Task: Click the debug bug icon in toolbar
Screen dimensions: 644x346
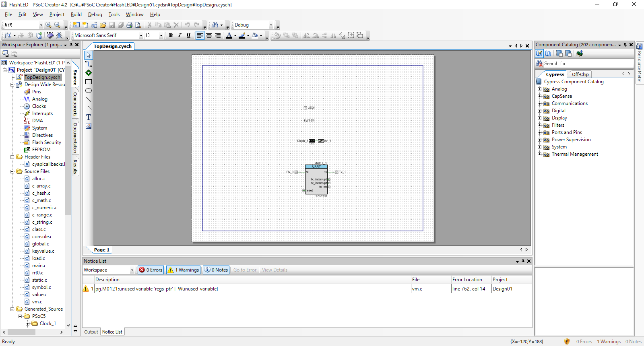Action: 59,35
